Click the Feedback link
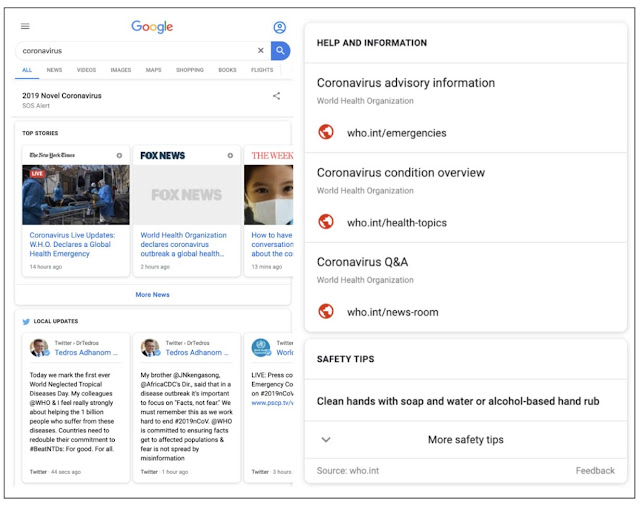640x505 pixels. (595, 470)
